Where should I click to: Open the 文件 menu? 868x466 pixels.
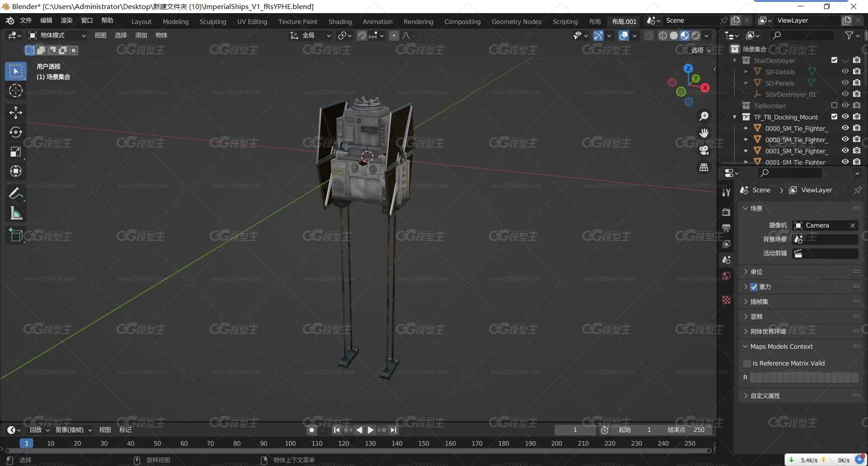point(26,20)
